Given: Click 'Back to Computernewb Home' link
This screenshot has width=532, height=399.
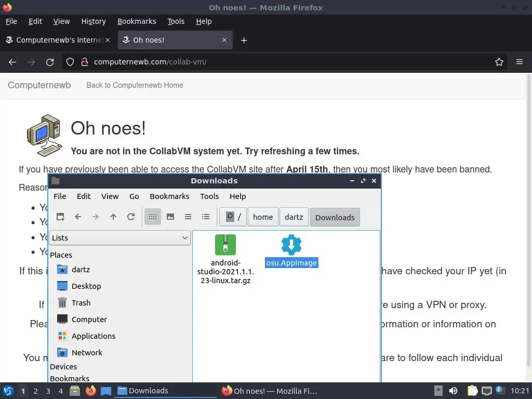Looking at the screenshot, I should 135,85.
